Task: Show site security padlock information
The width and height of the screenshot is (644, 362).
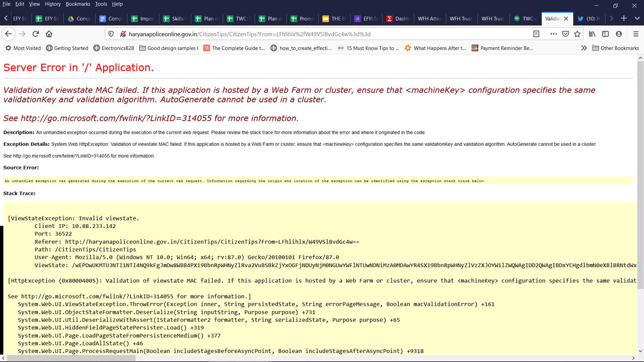Action: [123, 34]
